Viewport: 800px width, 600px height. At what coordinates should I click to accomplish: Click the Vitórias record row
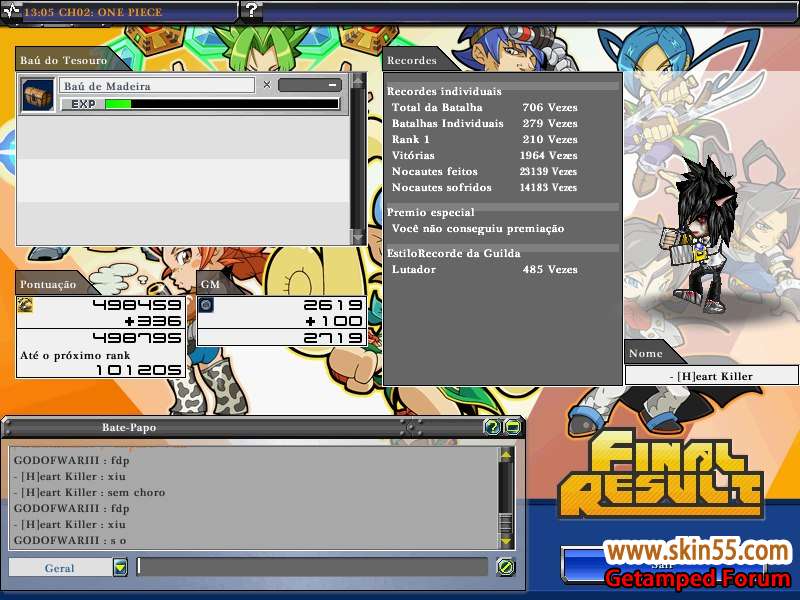pyautogui.click(x=485, y=155)
